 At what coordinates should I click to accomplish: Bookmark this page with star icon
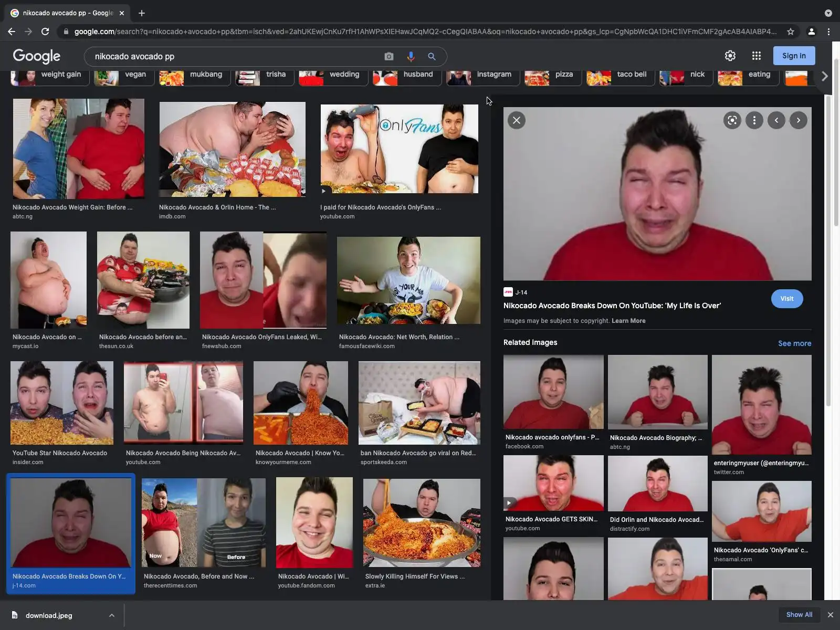pyautogui.click(x=791, y=31)
